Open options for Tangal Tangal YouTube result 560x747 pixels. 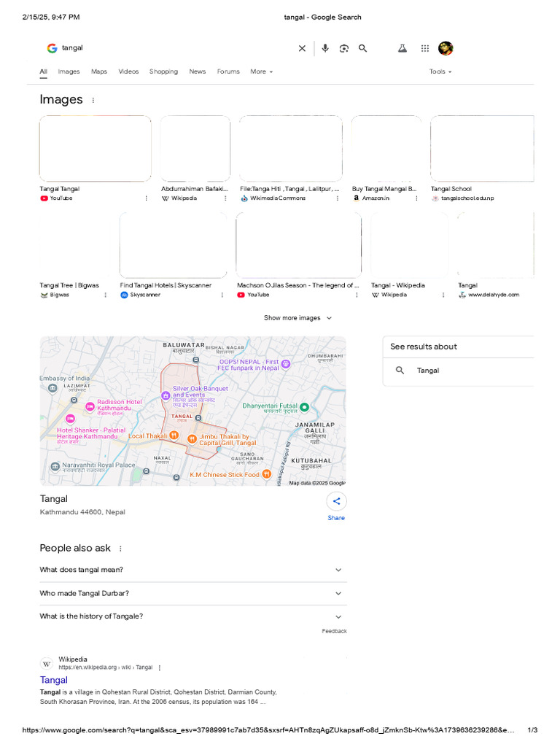[x=146, y=198]
